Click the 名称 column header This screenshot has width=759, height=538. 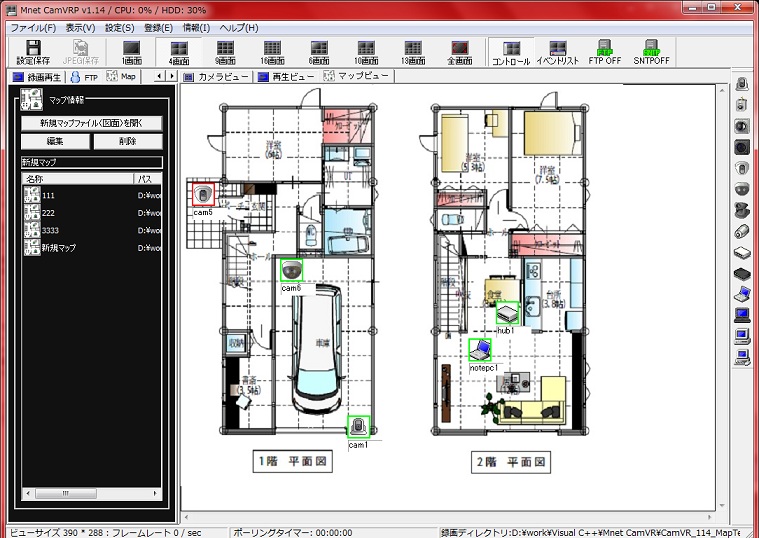tap(78, 179)
